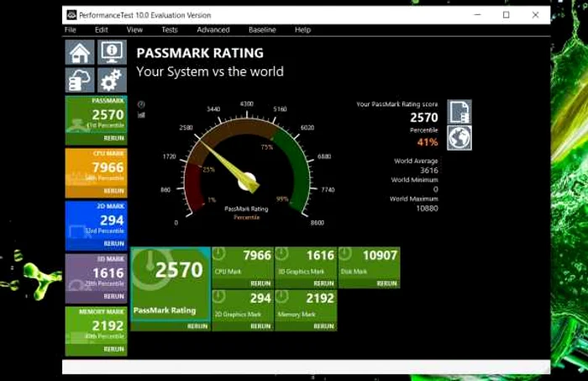Screen dimensions: 588x381
Task: Open the Tests menu
Action: pos(170,29)
